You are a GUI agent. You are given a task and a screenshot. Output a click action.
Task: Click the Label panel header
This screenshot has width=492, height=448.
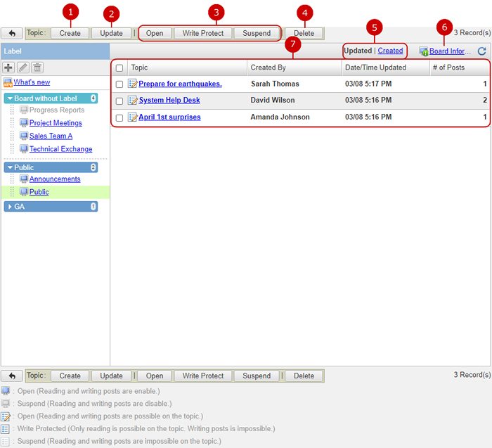pyautogui.click(x=56, y=51)
